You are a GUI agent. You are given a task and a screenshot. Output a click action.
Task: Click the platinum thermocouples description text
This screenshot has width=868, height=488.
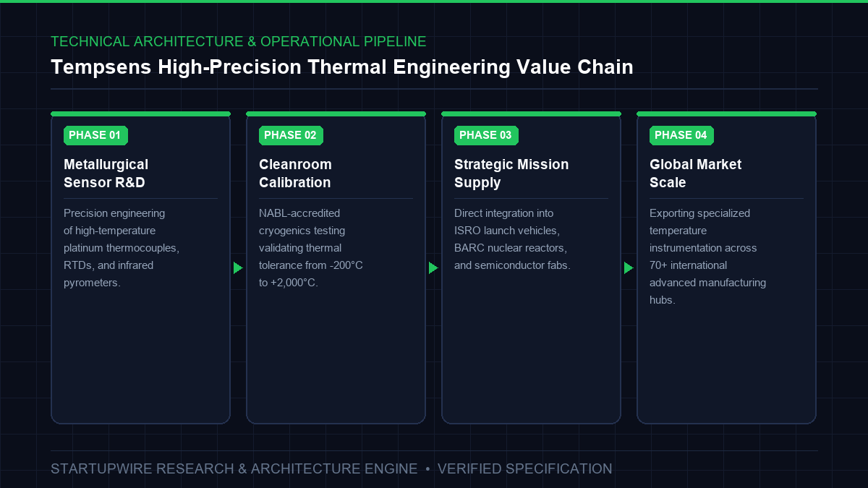pos(122,248)
